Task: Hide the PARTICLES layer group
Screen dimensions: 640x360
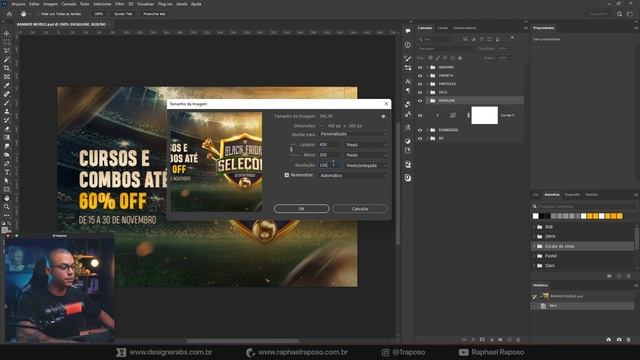Action: coord(420,84)
